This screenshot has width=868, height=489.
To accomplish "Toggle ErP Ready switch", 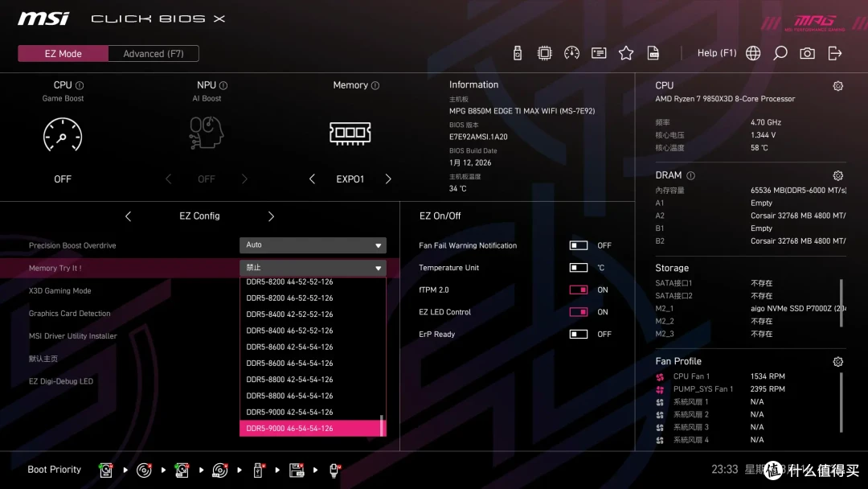I will [579, 334].
